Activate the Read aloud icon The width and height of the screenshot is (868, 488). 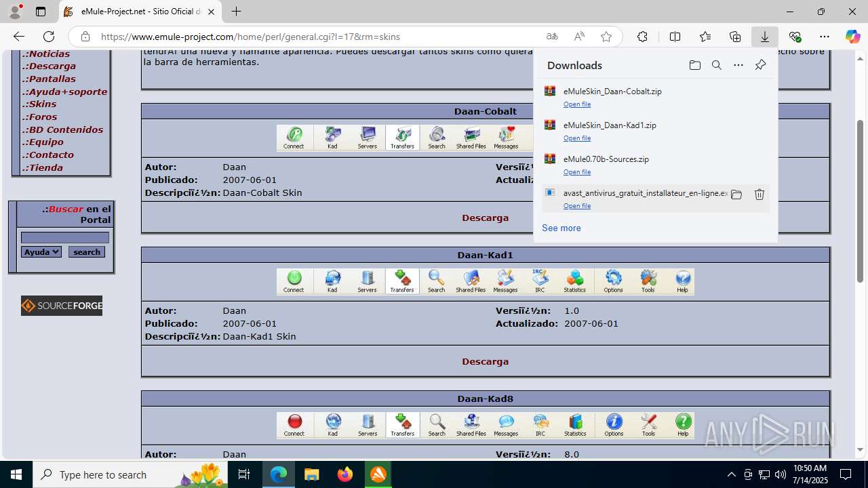(x=579, y=37)
